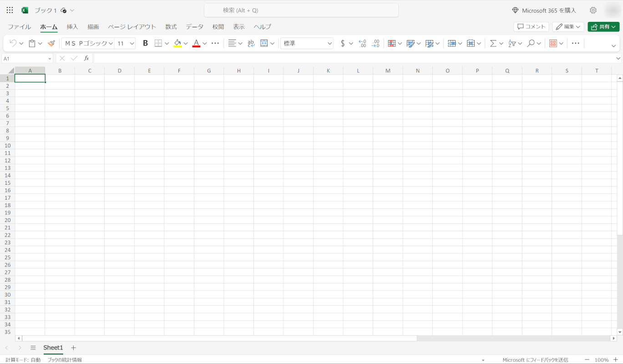623x364 pixels.
Task: Open the settings gear icon
Action: 593,10
